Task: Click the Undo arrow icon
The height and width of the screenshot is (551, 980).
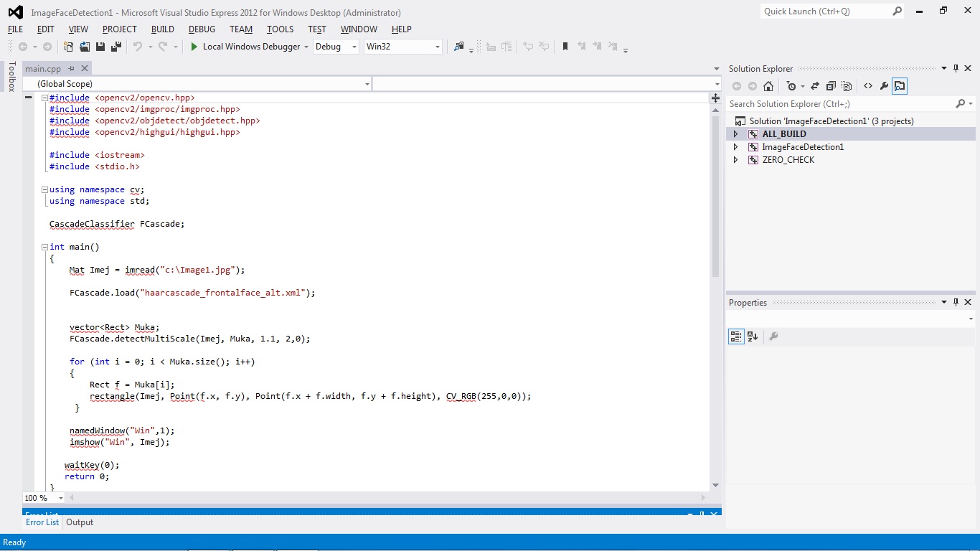Action: click(x=138, y=47)
